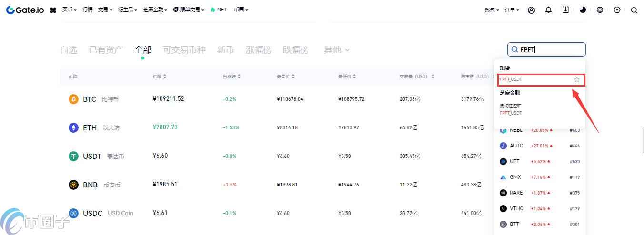This screenshot has width=644, height=235.
Task: Expand the 衍生品 menu
Action: click(128, 10)
